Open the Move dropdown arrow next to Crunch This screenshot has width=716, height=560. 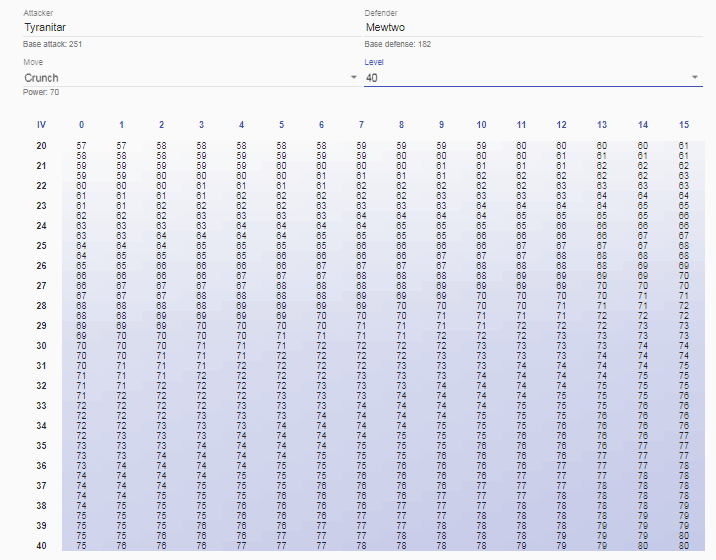pyautogui.click(x=353, y=78)
